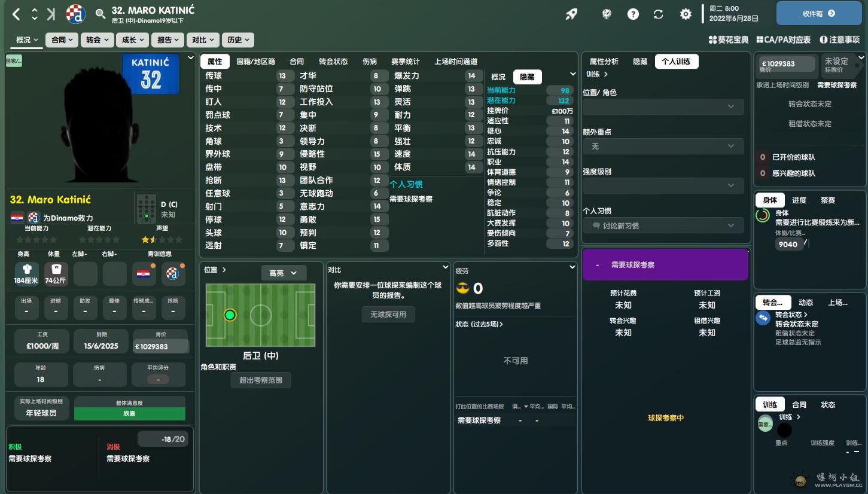Select the 隐藏 toggle in ability panel

(x=527, y=77)
